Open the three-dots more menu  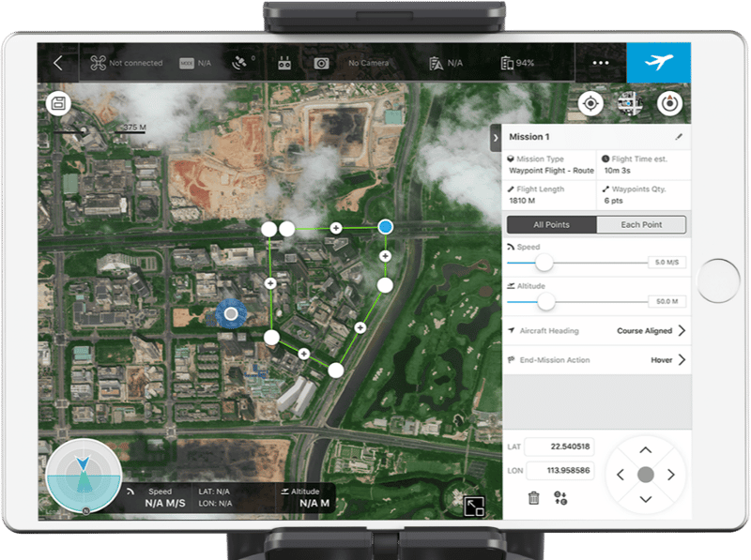pyautogui.click(x=601, y=63)
